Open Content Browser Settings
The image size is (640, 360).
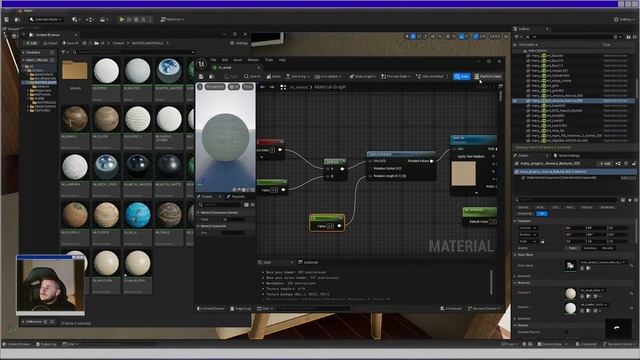pos(239,43)
